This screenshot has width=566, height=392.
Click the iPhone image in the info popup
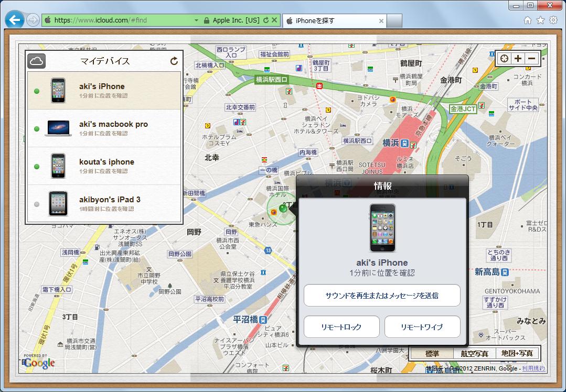tap(382, 228)
